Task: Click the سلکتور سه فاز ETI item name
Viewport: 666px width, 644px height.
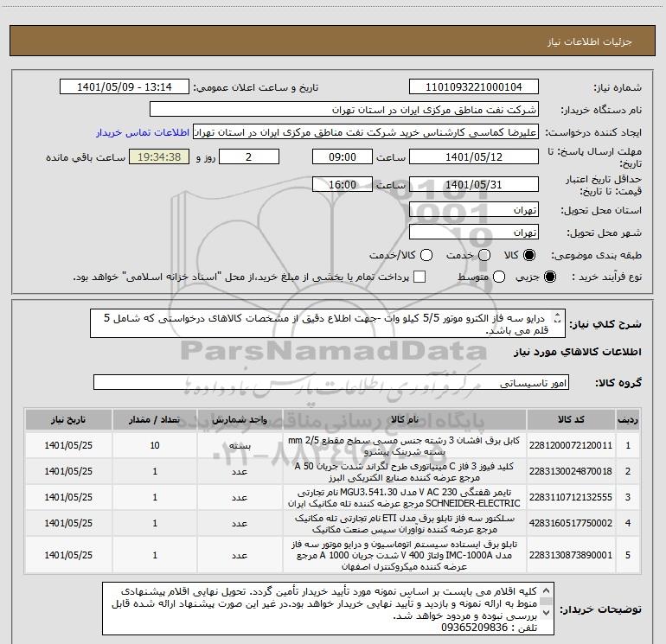Action: click(405, 524)
